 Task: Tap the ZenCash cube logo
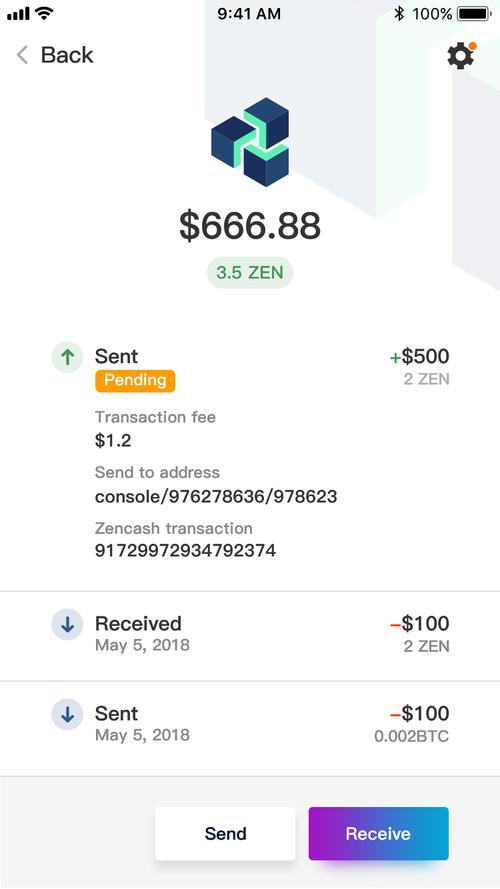pos(250,142)
